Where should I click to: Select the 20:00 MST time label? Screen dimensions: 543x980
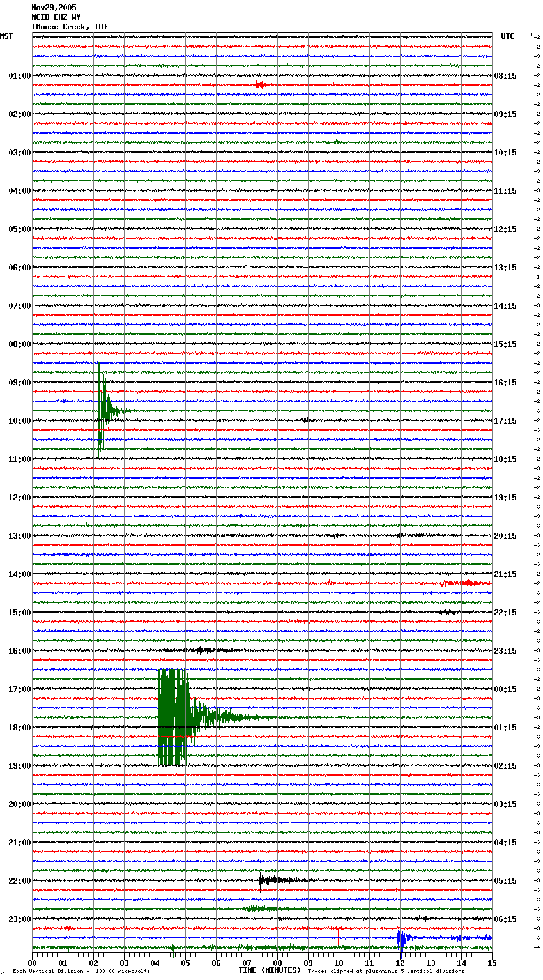coord(20,804)
